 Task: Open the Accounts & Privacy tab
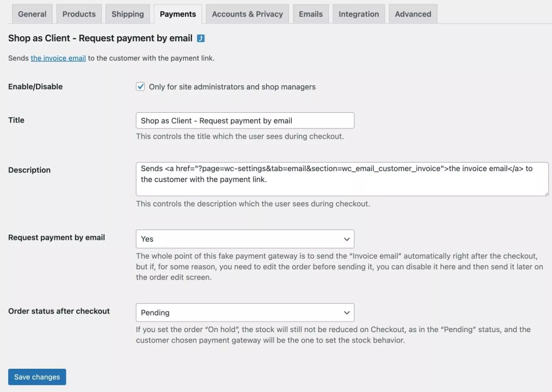[x=247, y=14]
